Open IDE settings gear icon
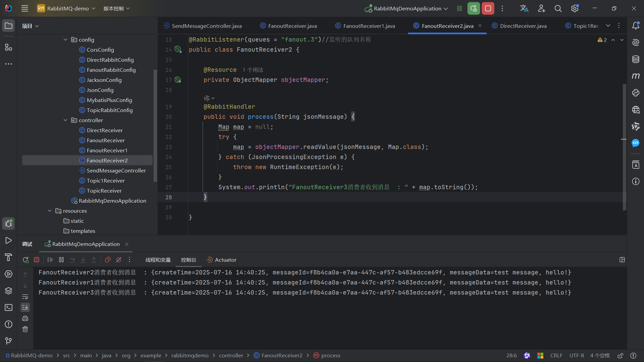The image size is (644, 362). click(x=575, y=8)
